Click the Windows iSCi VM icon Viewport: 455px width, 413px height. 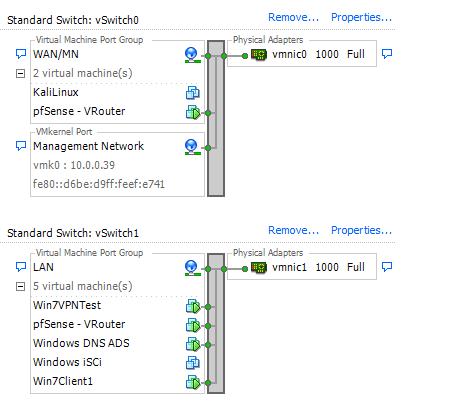pos(193,363)
